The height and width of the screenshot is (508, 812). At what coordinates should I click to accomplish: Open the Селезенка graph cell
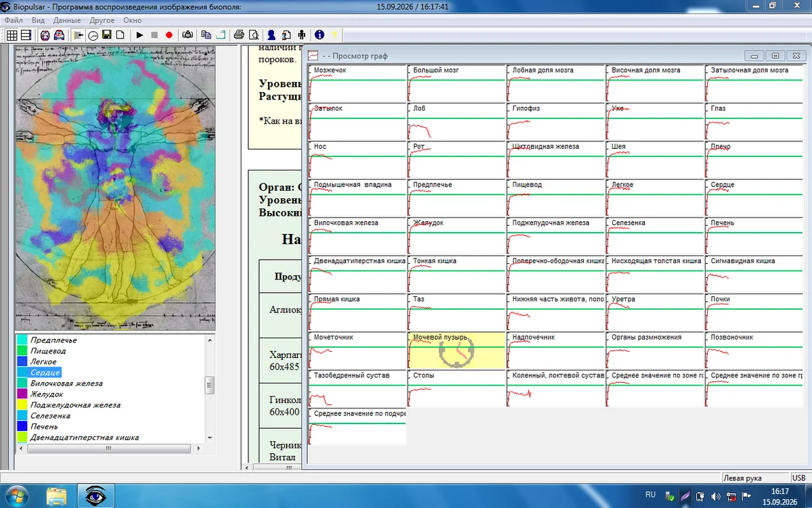point(654,235)
